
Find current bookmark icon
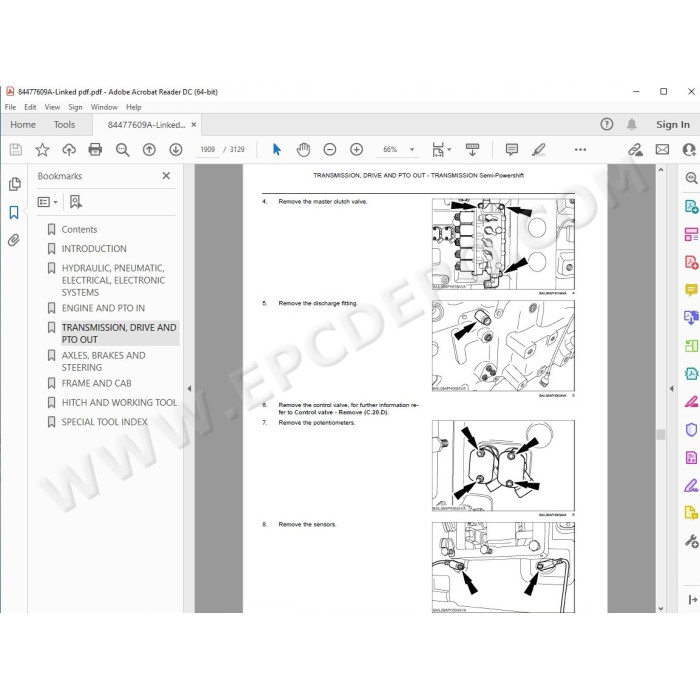pyautogui.click(x=76, y=202)
